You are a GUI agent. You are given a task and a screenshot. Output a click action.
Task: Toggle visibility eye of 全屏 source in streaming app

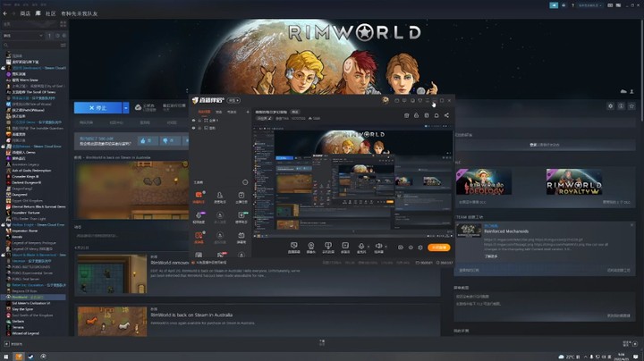pyautogui.click(x=193, y=121)
